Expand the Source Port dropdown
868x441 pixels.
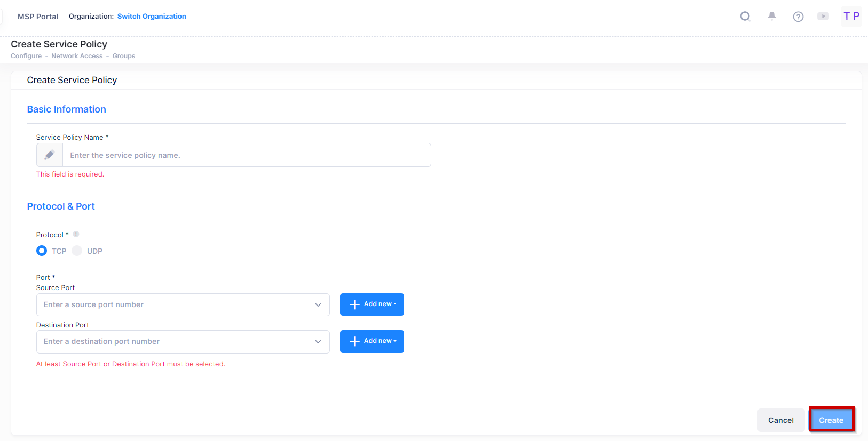pos(318,305)
